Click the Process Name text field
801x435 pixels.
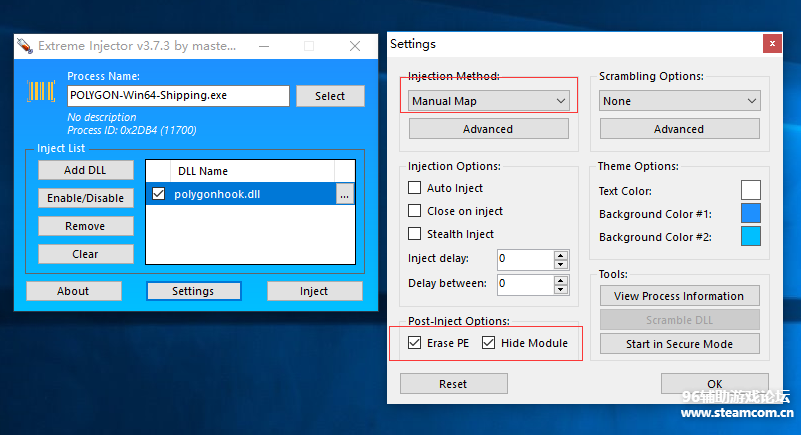click(178, 96)
